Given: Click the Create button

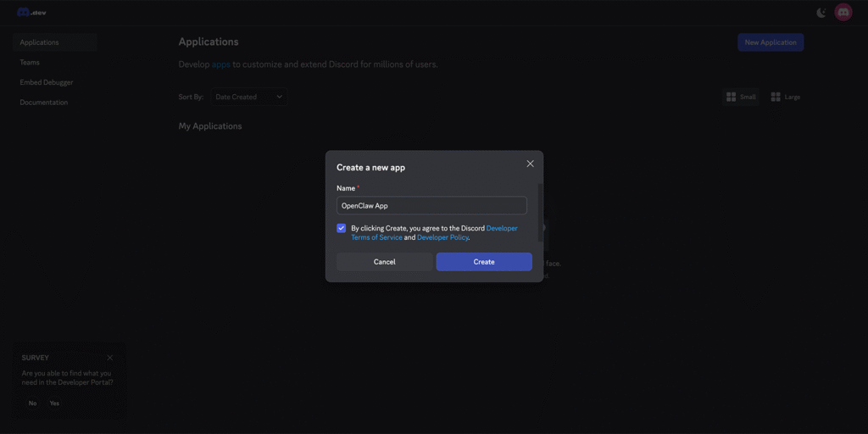Looking at the screenshot, I should click(484, 262).
